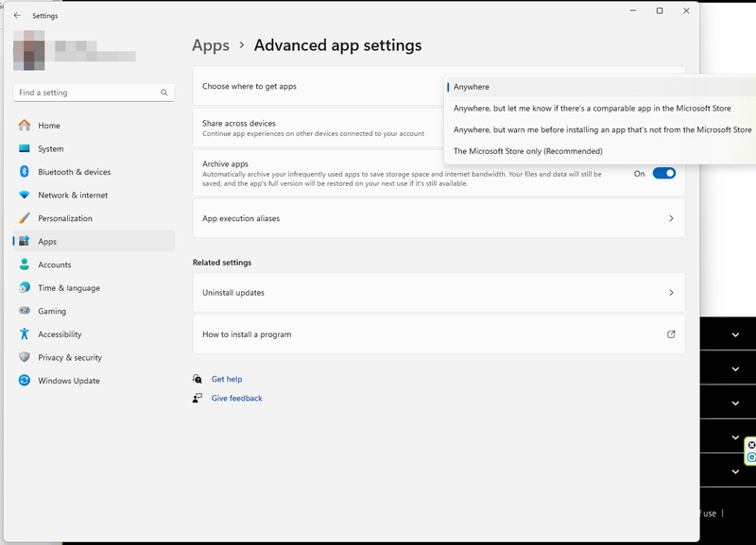756x545 pixels.
Task: Expand App execution aliases chevron
Action: pyautogui.click(x=671, y=218)
